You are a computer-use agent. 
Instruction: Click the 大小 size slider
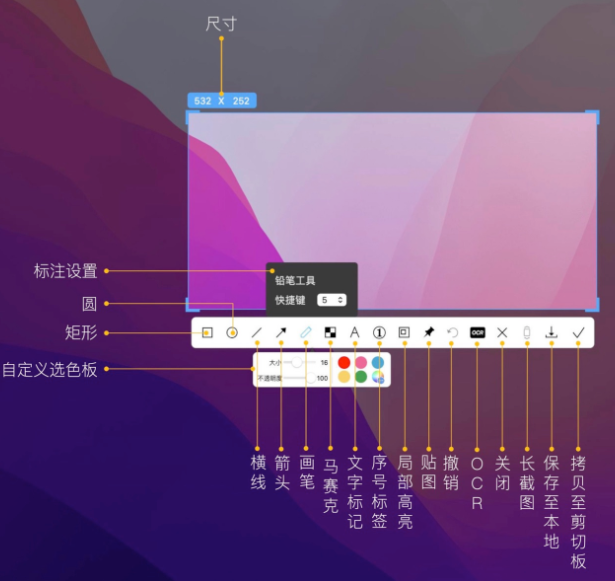click(300, 362)
